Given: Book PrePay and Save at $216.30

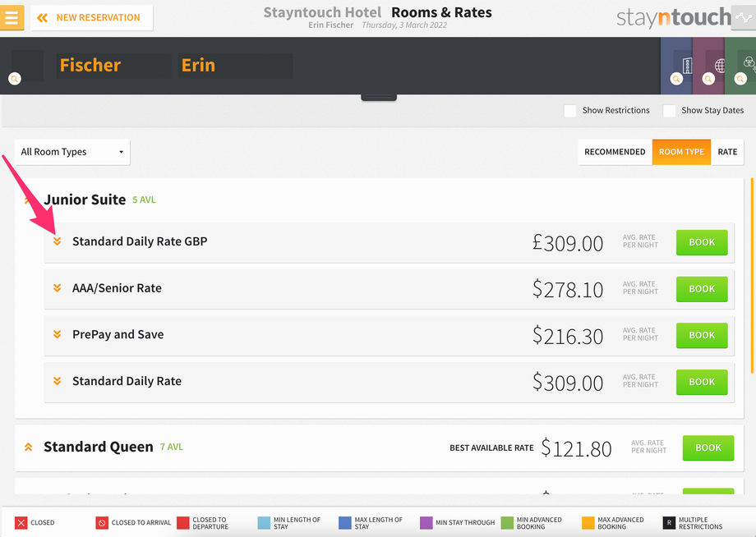Looking at the screenshot, I should pyautogui.click(x=702, y=335).
